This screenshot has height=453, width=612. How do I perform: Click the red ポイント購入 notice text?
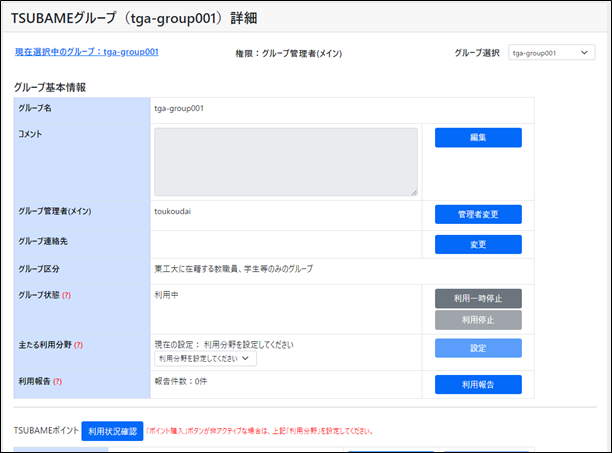(260, 431)
